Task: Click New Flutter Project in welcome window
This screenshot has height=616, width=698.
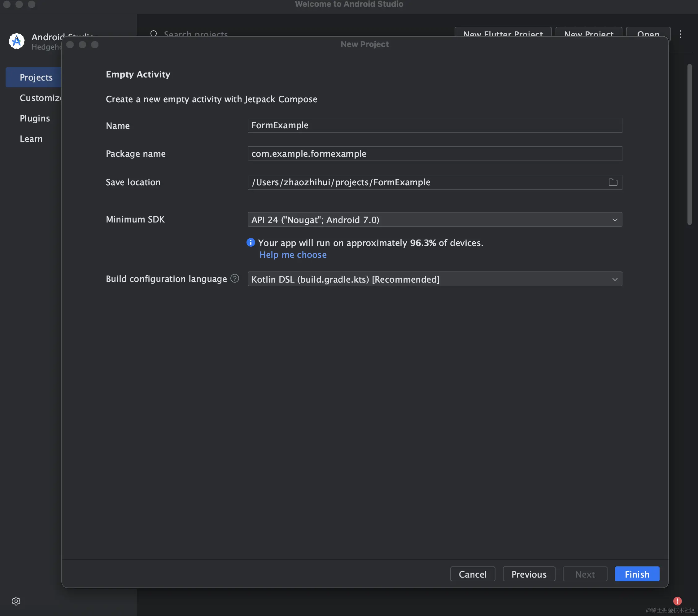Action: pyautogui.click(x=503, y=32)
